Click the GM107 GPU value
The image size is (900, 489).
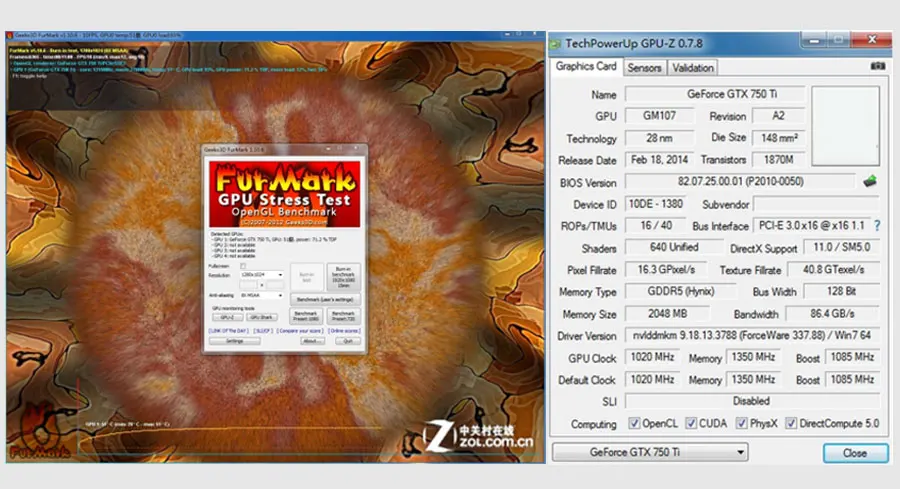[659, 116]
